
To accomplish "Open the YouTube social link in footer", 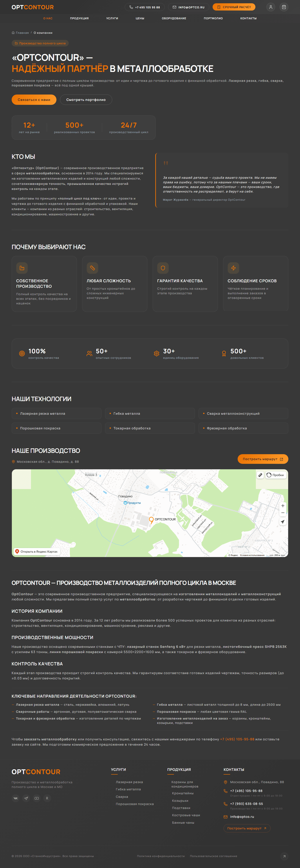I will click(x=36, y=798).
